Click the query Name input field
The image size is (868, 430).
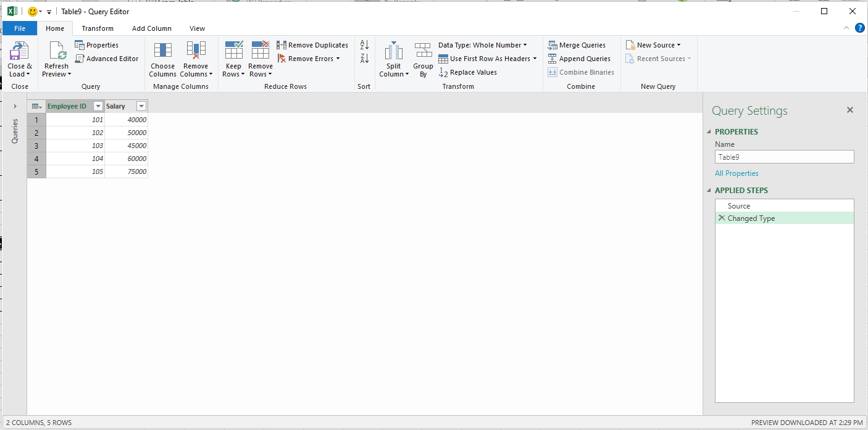pos(784,157)
